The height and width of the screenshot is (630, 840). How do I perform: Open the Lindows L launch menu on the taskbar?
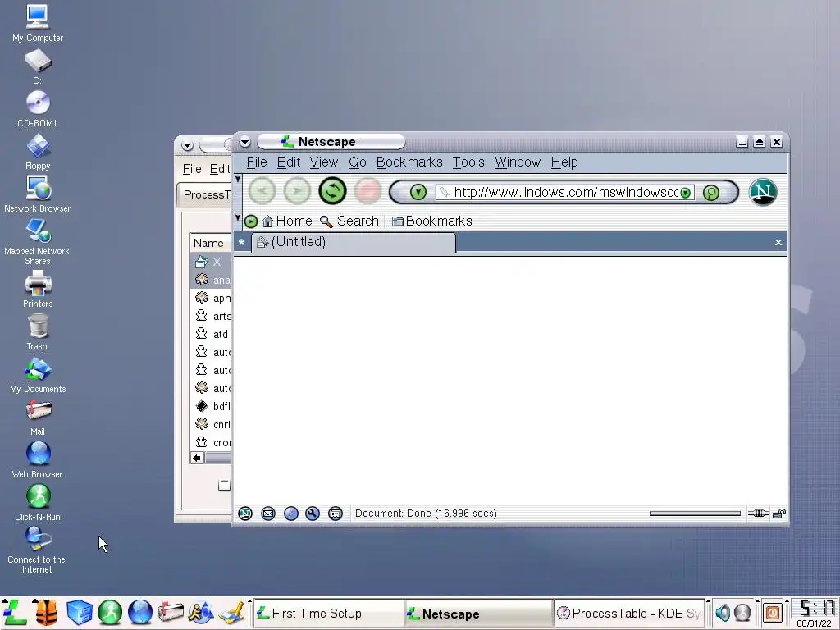(x=15, y=612)
